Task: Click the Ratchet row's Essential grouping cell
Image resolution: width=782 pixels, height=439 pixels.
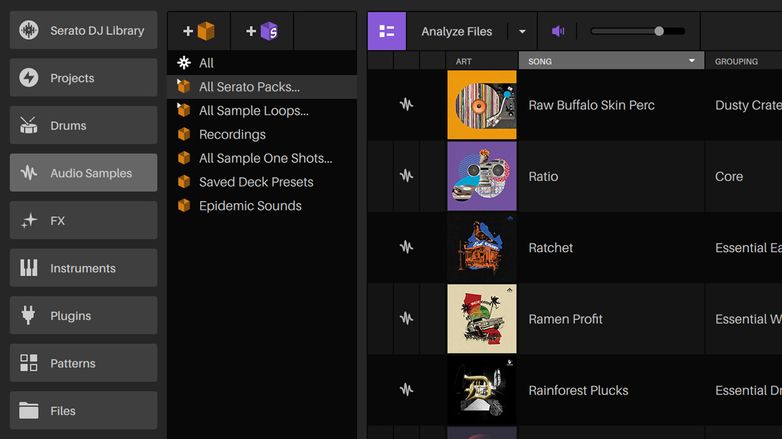Action: [744, 247]
